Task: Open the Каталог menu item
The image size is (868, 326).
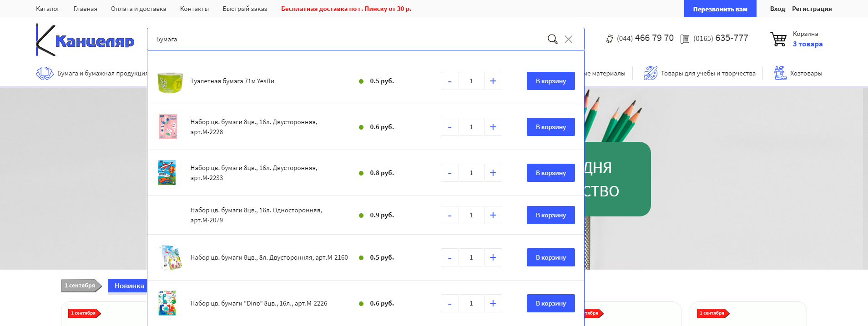Action: click(x=48, y=9)
